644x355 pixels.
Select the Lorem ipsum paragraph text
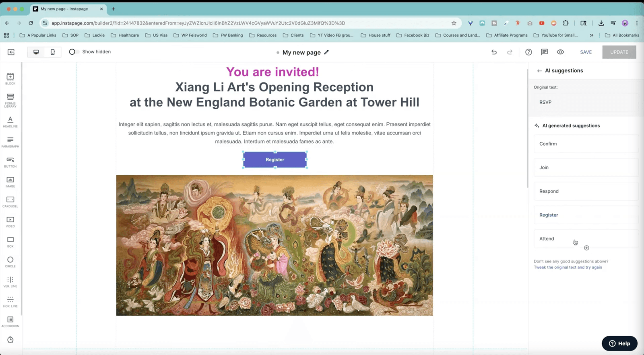click(x=275, y=133)
